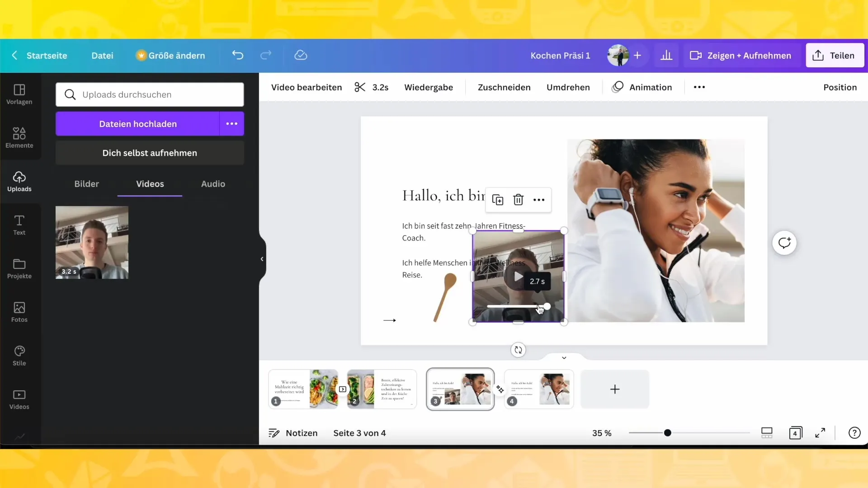Screen dimensions: 868x488
Task: Select the Zuschneiden (Crop) tool
Action: click(x=505, y=87)
